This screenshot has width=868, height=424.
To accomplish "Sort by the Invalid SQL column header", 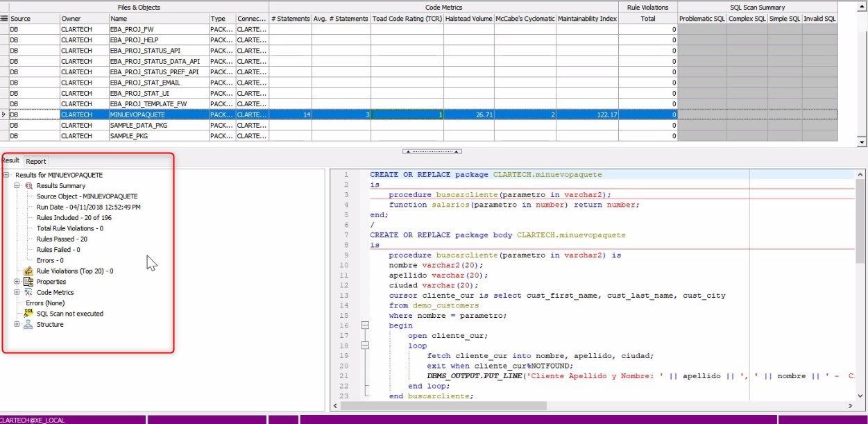I will point(819,19).
